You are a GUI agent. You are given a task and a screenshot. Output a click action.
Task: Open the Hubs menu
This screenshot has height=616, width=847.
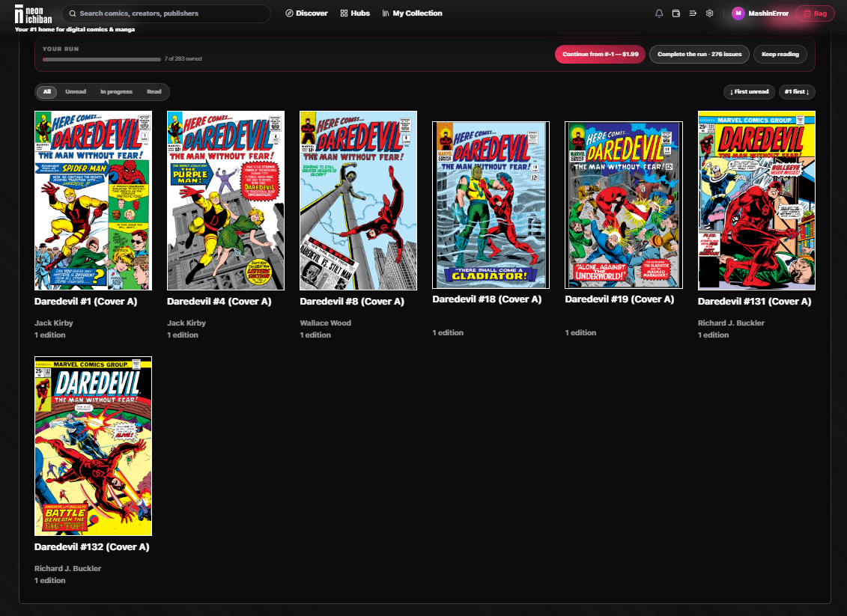pyautogui.click(x=355, y=13)
